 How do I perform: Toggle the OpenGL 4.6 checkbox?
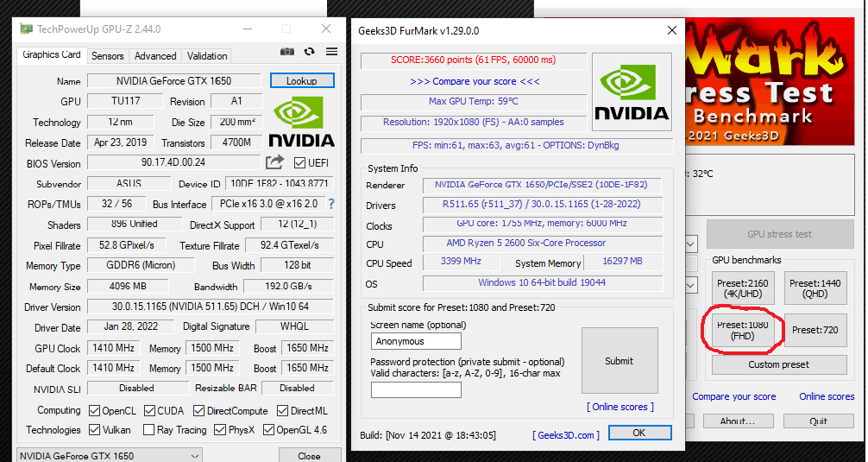tap(268, 430)
